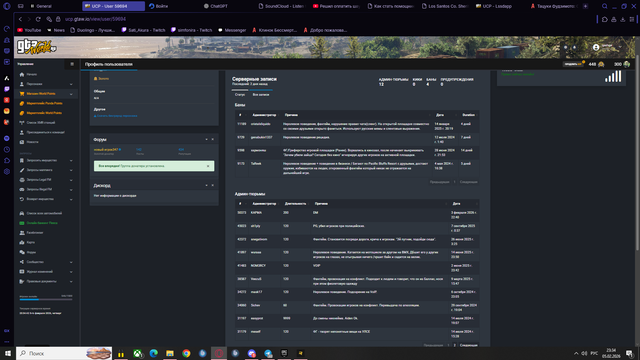Click the Twitch icon in Opera sidebar

[x=7, y=89]
